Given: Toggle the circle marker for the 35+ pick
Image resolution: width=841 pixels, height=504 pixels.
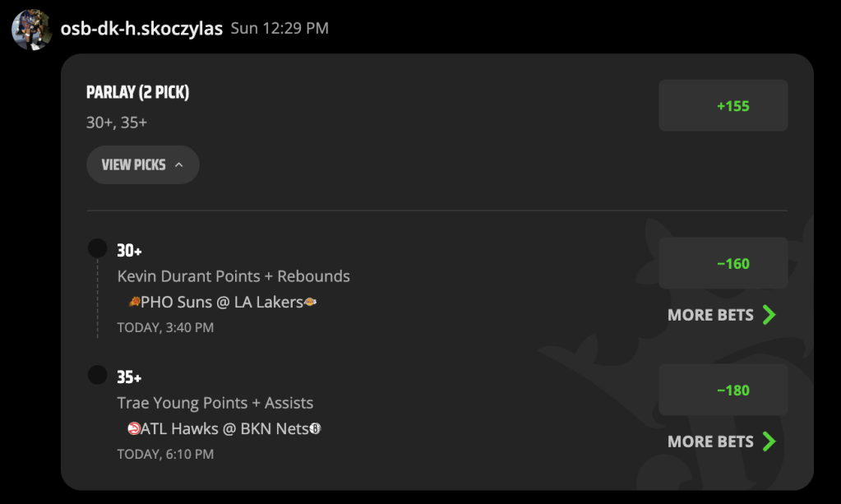Looking at the screenshot, I should pyautogui.click(x=98, y=375).
